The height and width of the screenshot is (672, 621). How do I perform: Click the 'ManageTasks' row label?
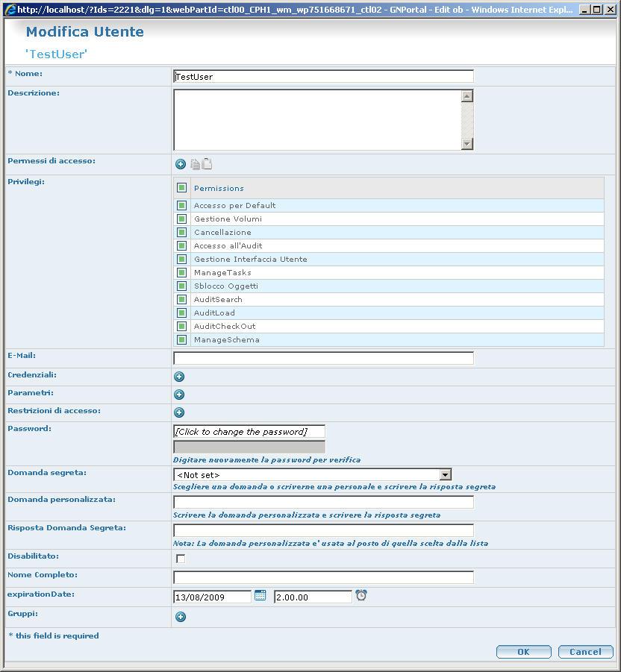(222, 272)
